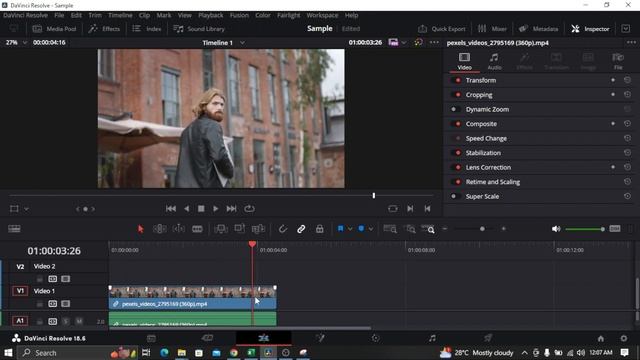Image resolution: width=640 pixels, height=360 pixels.
Task: Select the V1 video clip on timeline
Action: point(193,297)
